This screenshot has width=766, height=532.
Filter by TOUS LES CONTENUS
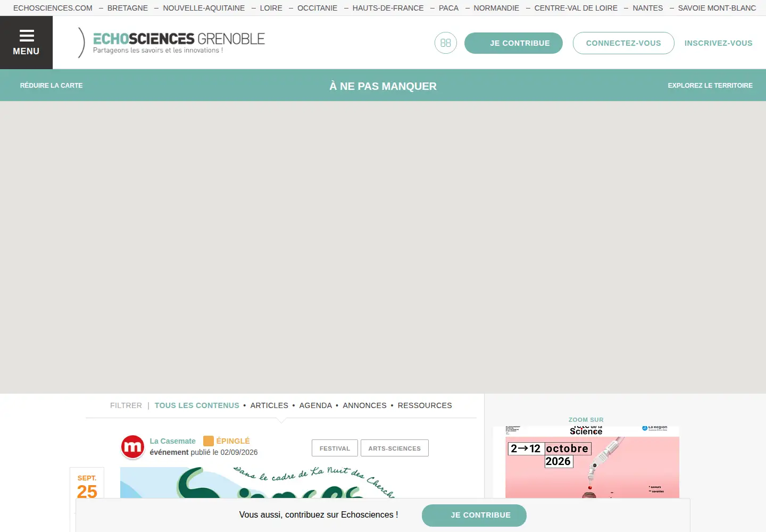(x=197, y=405)
